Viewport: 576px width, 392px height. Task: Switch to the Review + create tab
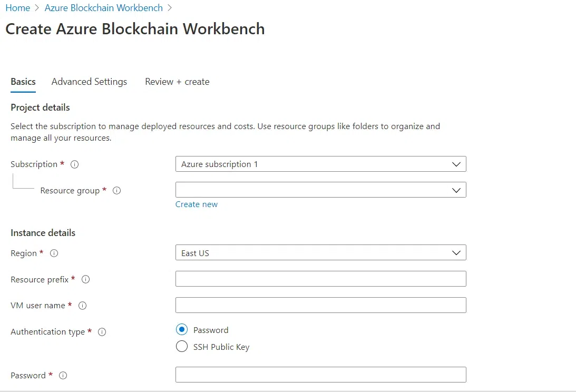(177, 82)
